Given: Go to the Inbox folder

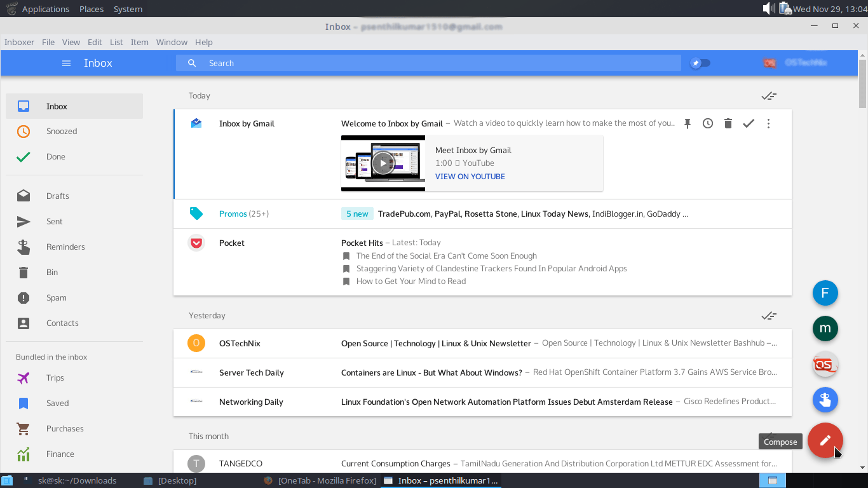Looking at the screenshot, I should [74, 106].
